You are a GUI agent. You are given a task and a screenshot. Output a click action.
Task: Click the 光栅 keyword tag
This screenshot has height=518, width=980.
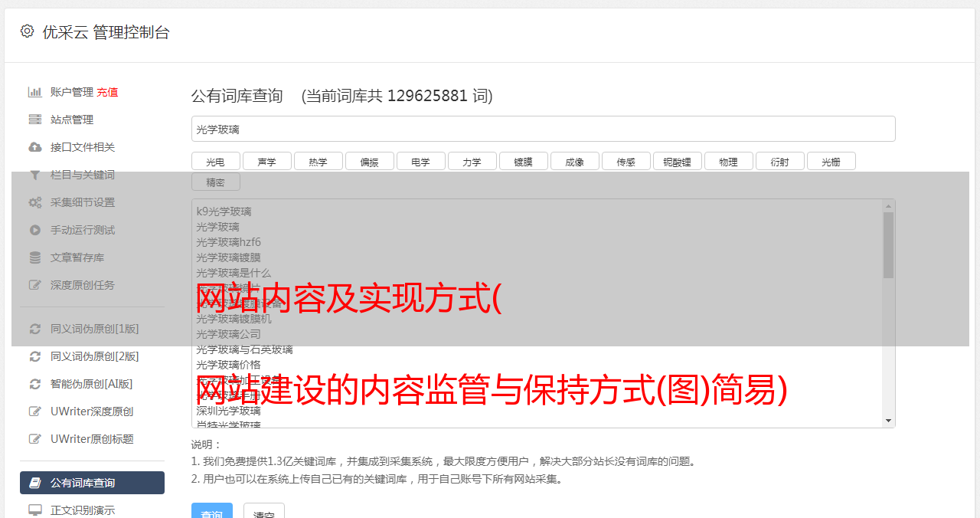(x=831, y=162)
